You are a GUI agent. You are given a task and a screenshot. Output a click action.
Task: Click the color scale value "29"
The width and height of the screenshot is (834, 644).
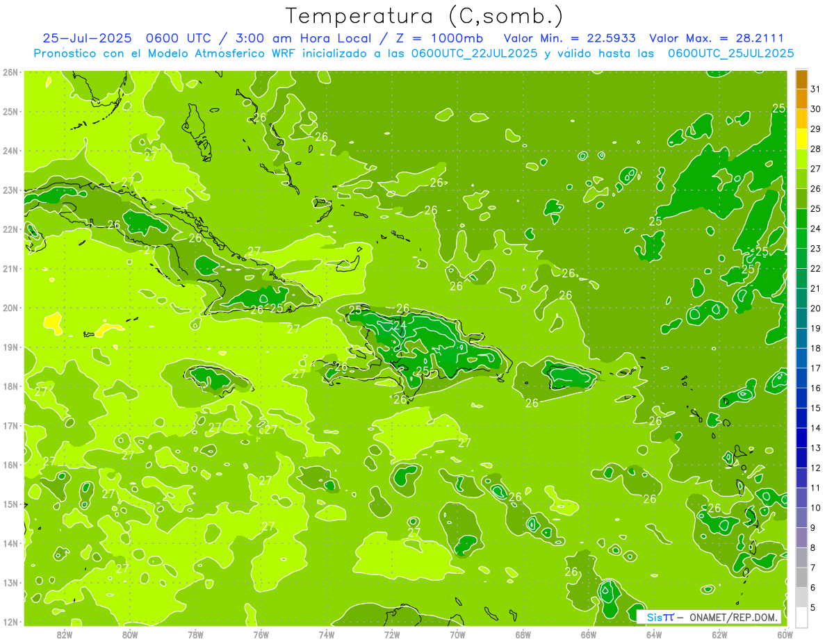(816, 129)
